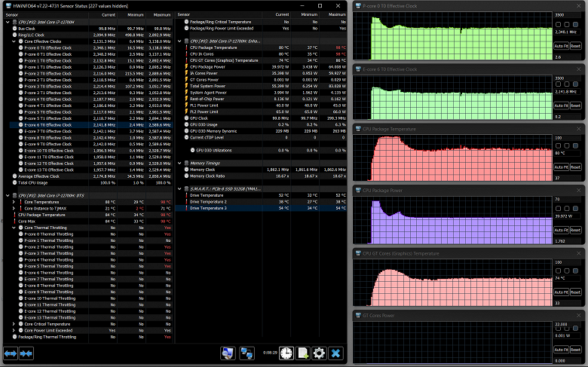The width and height of the screenshot is (588, 367).
Task: Toggle first checkbox in P-core 0 graph
Action: 558,23
